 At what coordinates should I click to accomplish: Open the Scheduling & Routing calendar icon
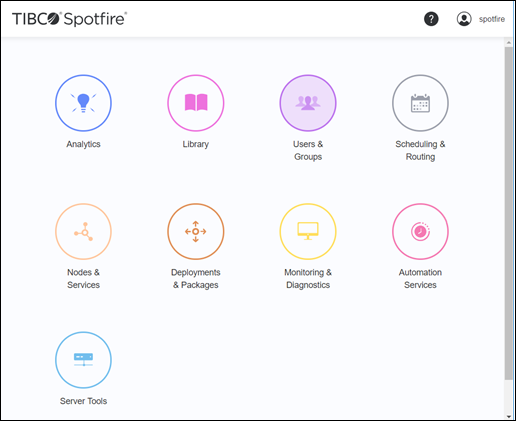pos(420,103)
